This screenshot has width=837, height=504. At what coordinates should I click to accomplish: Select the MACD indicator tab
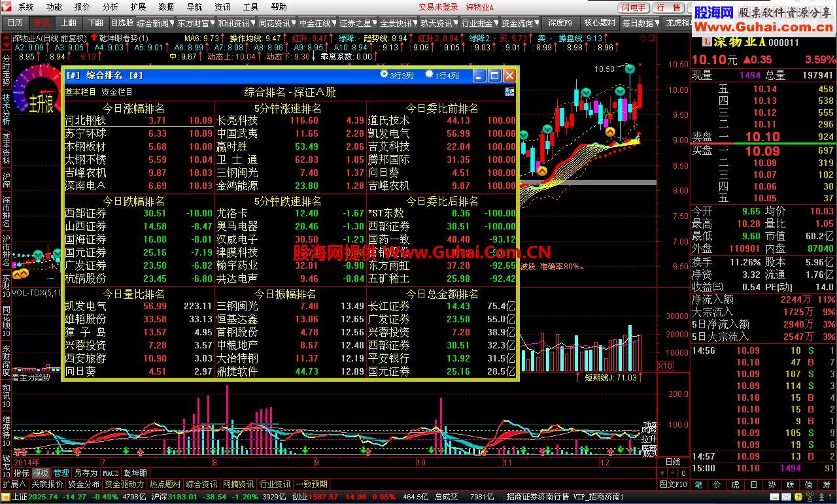[x=111, y=473]
